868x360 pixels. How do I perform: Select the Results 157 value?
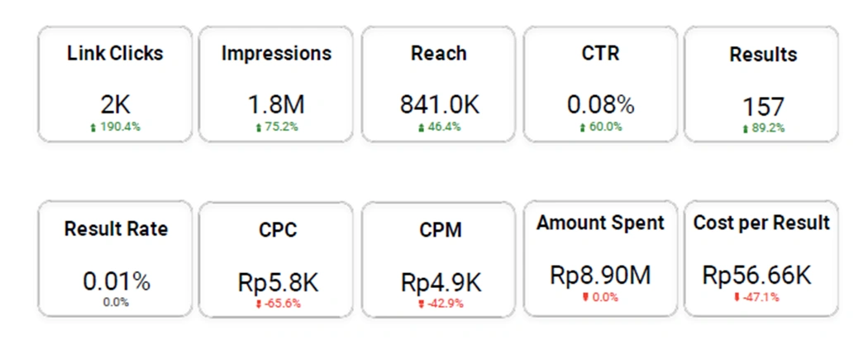coord(763,107)
